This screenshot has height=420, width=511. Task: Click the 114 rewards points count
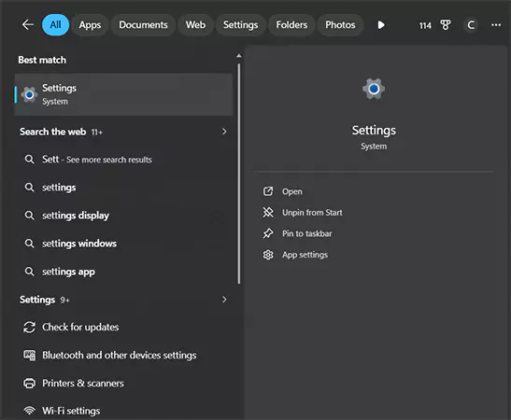click(425, 25)
